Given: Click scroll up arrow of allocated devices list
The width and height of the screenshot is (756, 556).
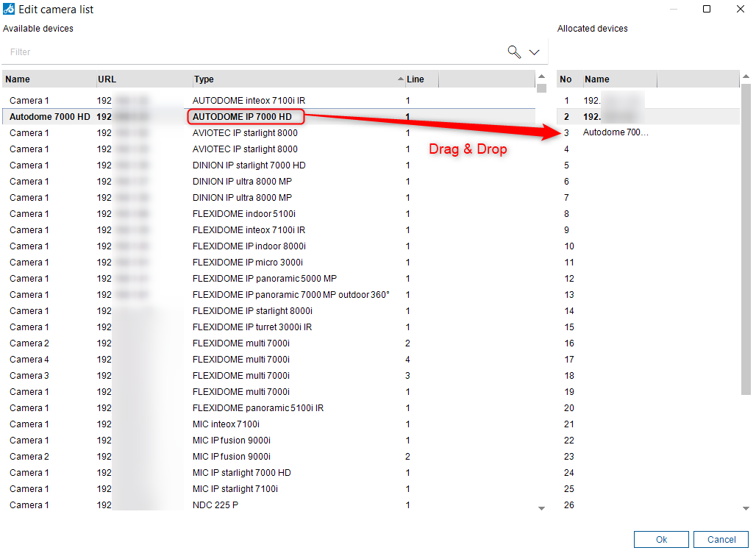Looking at the screenshot, I should click(746, 76).
